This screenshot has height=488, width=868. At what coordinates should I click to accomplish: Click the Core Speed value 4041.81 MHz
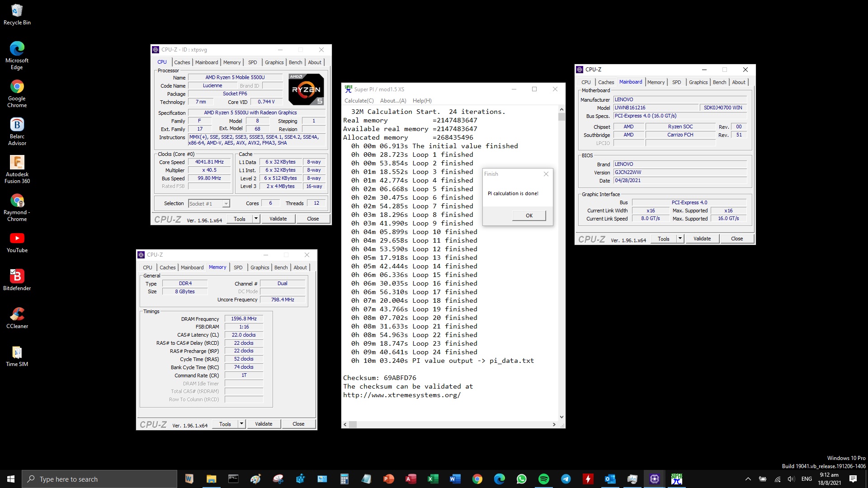coord(209,162)
